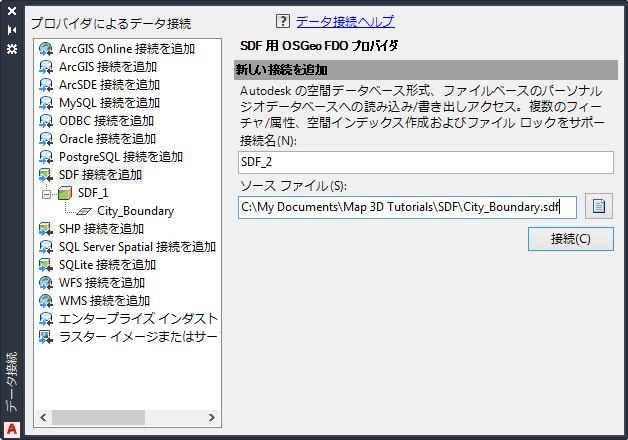Click the left scroll arrow of the provider list

coord(43,418)
